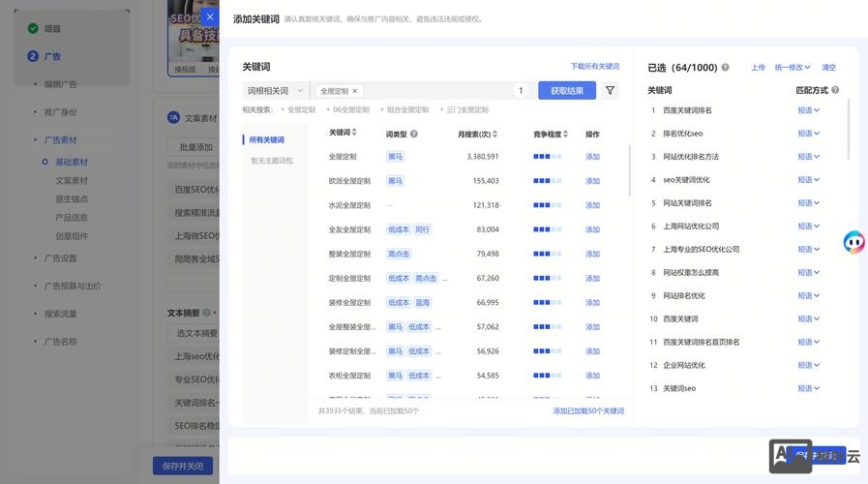This screenshot has width=868, height=484.
Task: Open 广告设置 in left sidebar
Action: 60,258
